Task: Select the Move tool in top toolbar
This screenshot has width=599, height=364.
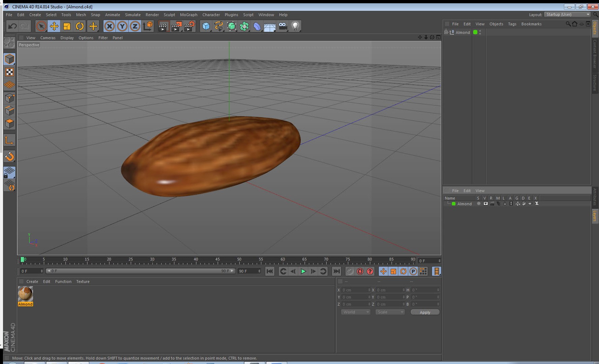Action: click(x=54, y=26)
